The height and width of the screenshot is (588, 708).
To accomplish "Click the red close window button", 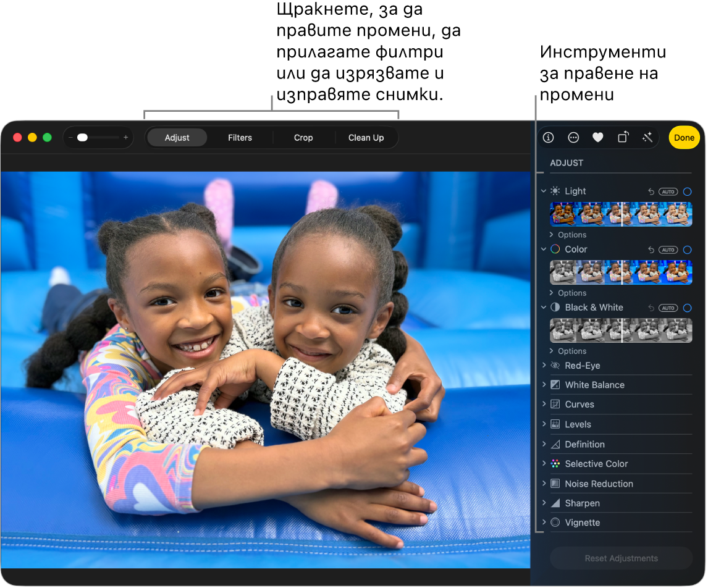I will pyautogui.click(x=18, y=138).
